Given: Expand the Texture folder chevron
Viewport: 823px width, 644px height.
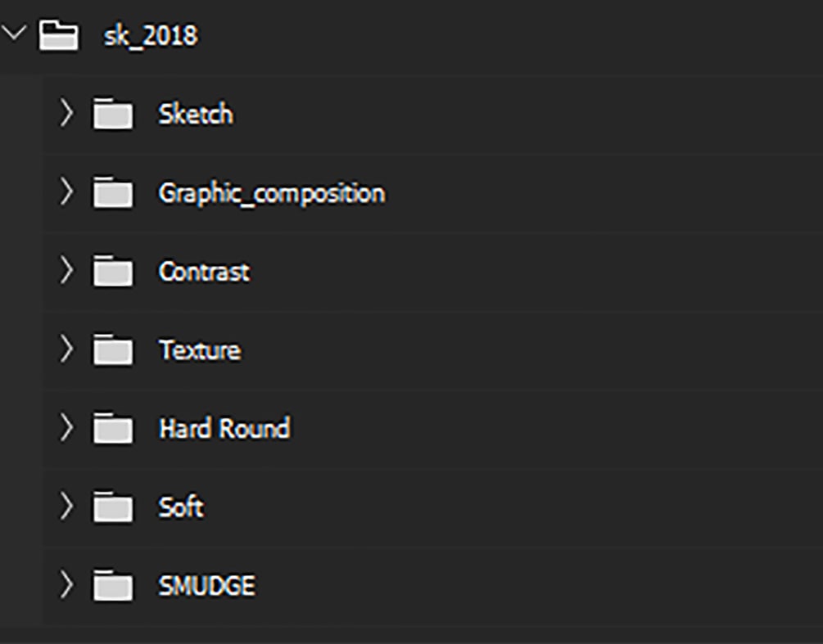Looking at the screenshot, I should coord(66,349).
